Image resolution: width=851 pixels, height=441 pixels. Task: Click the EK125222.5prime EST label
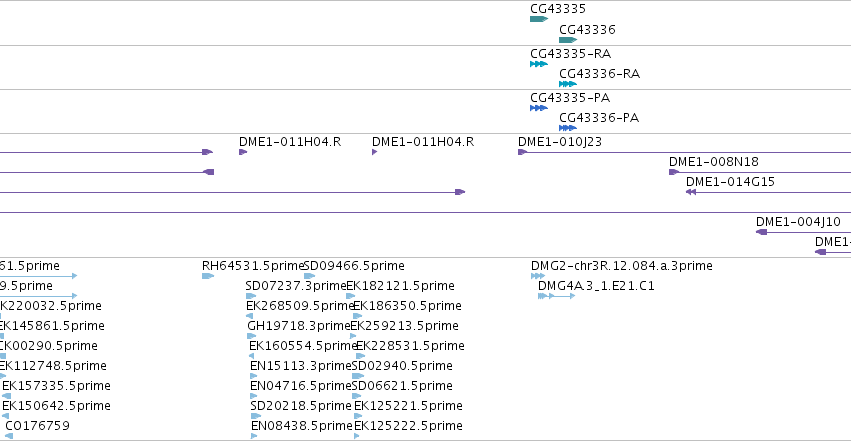click(x=408, y=426)
